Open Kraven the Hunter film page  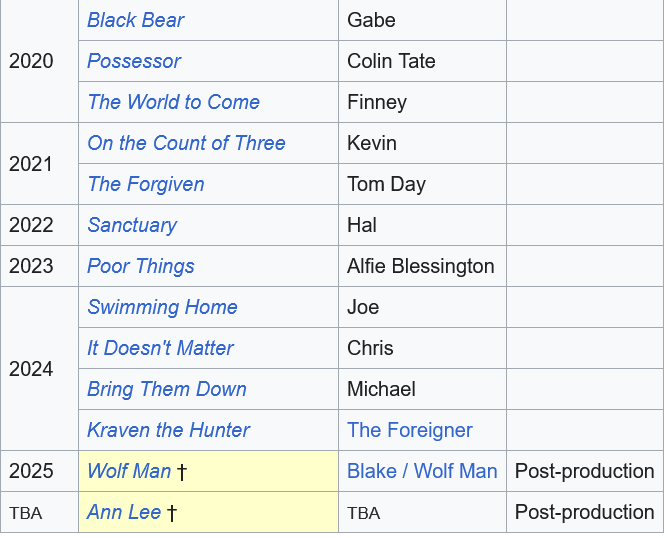(x=169, y=430)
